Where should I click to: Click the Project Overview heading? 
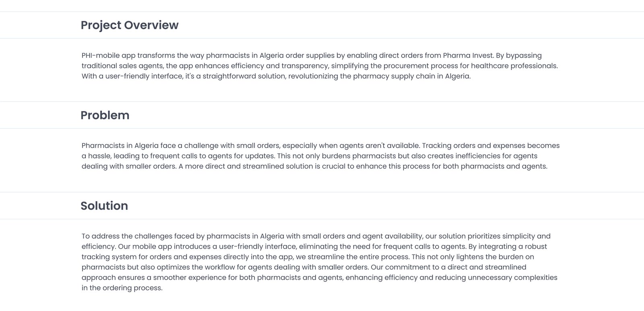[129, 25]
